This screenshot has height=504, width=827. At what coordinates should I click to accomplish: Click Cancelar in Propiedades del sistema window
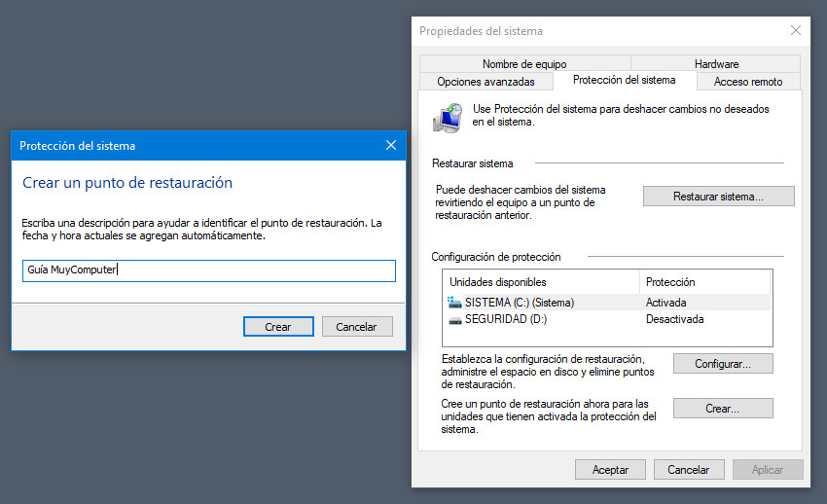[x=689, y=470]
